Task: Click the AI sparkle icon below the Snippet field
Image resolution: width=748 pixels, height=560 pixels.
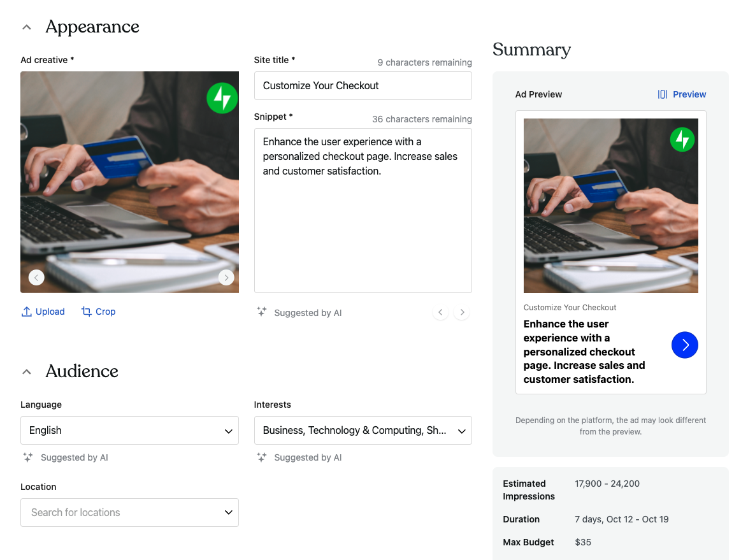Action: (261, 312)
